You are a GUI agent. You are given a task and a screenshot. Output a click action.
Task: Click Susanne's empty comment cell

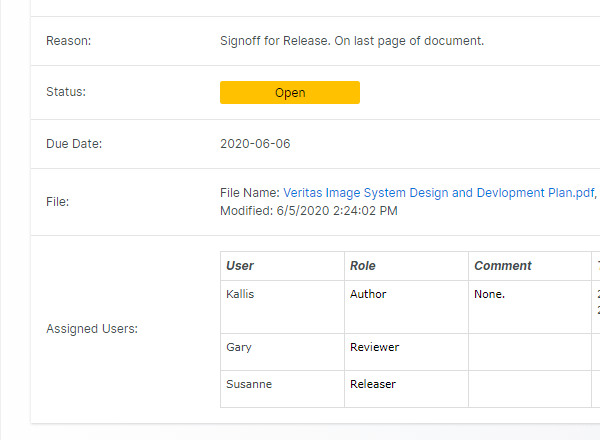(530, 389)
